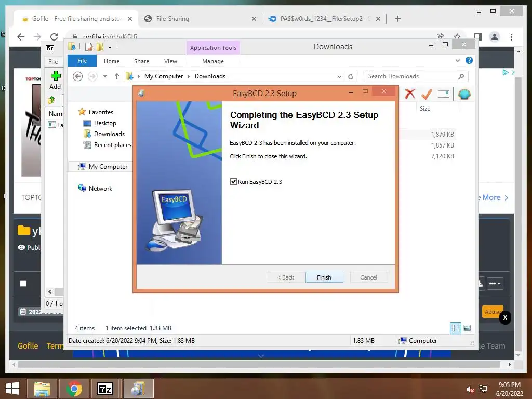The width and height of the screenshot is (532, 399).
Task: Click the red X delete toolbar icon
Action: (x=410, y=94)
